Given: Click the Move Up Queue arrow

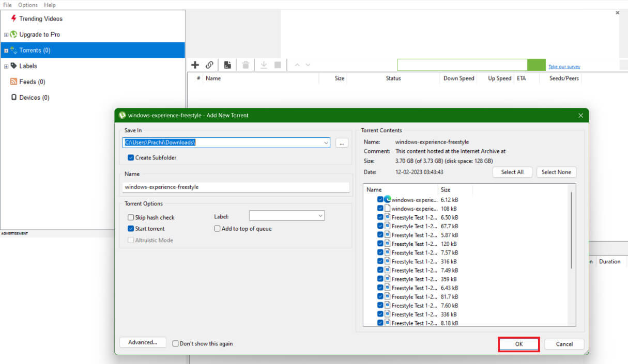Looking at the screenshot, I should point(297,65).
